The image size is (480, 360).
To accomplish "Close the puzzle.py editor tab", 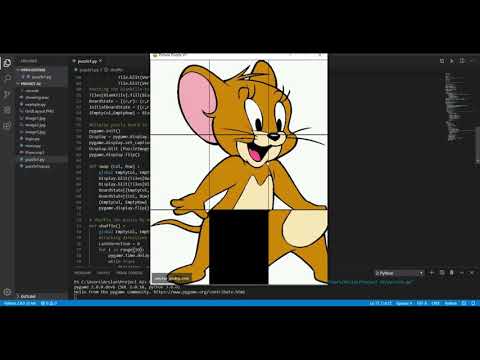I will pyautogui.click(x=100, y=61).
